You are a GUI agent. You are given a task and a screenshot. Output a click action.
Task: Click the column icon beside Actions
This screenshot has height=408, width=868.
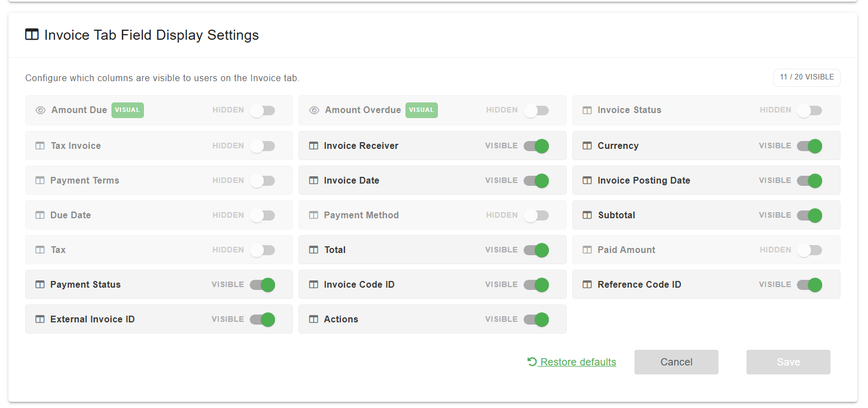point(314,319)
